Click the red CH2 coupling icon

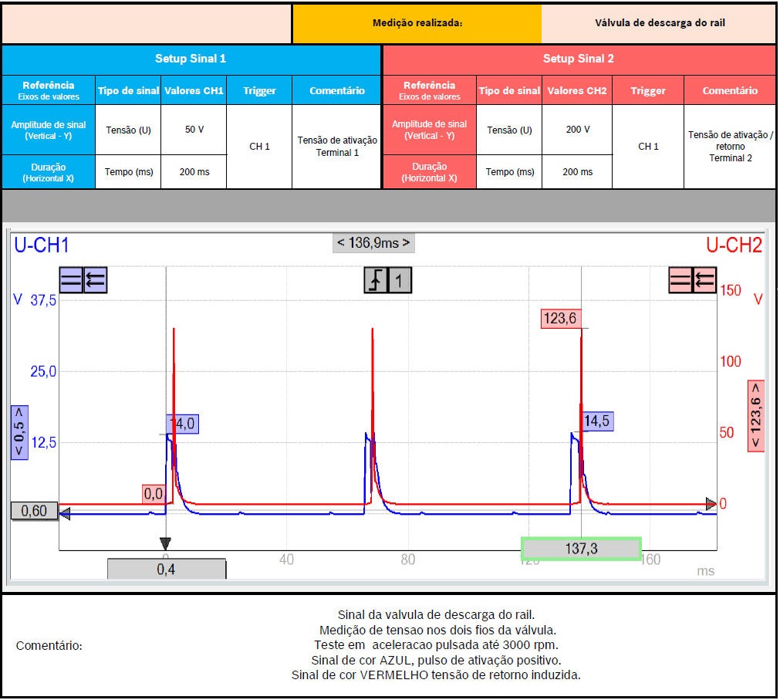coord(680,281)
